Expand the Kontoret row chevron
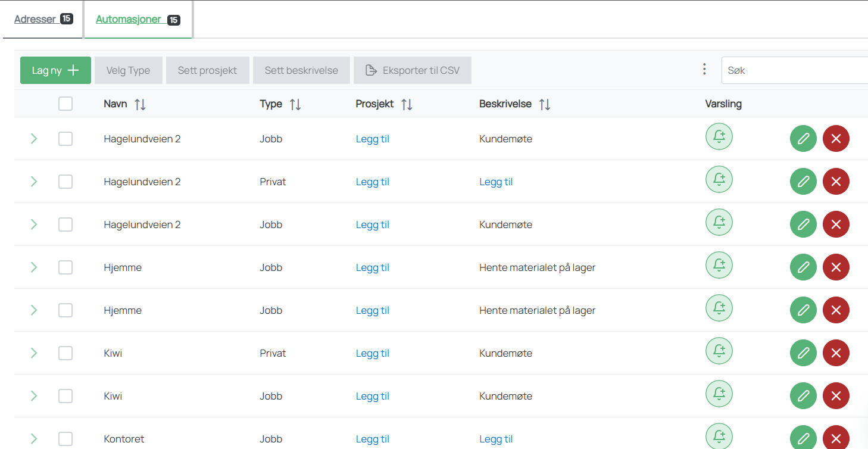Image resolution: width=868 pixels, height=449 pixels. (34, 439)
